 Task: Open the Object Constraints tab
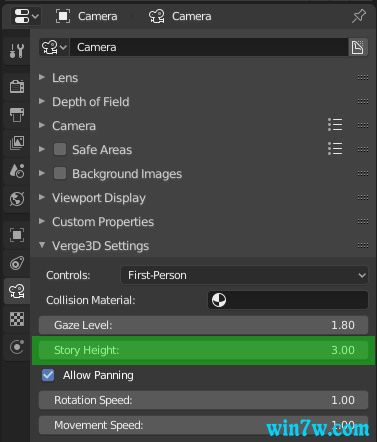17,263
